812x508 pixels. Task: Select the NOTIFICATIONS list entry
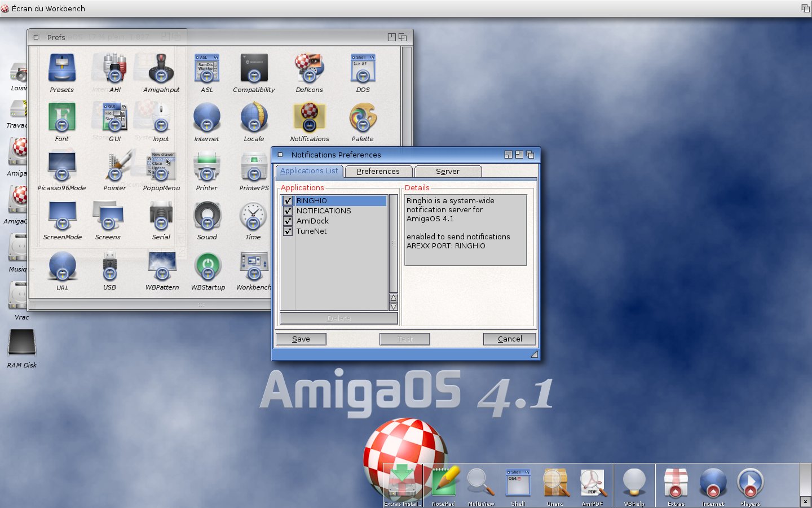tap(341, 211)
